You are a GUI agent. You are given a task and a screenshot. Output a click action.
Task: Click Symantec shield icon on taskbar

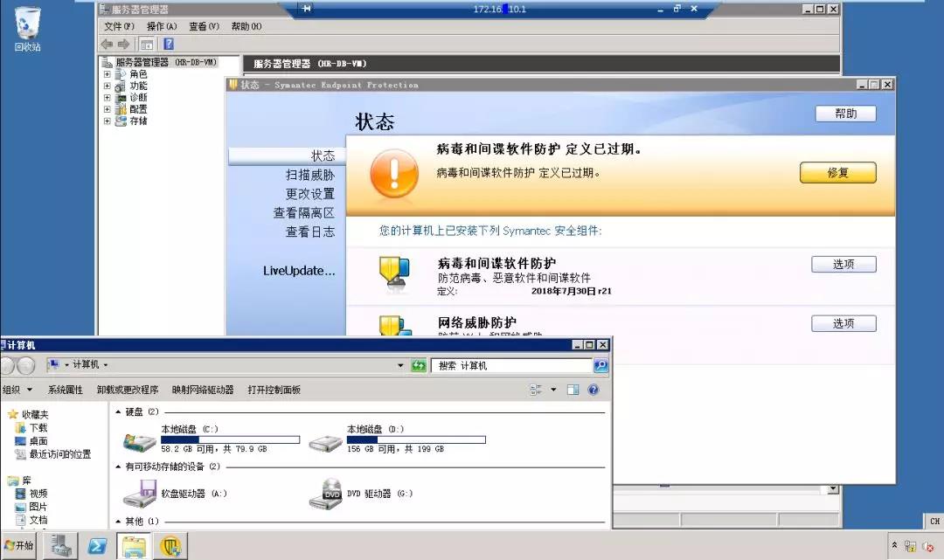click(171, 546)
